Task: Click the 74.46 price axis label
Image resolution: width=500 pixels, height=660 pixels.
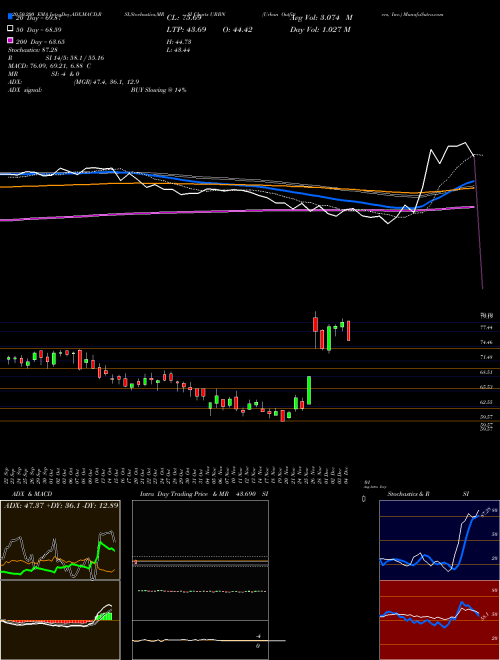Action: coord(487,342)
